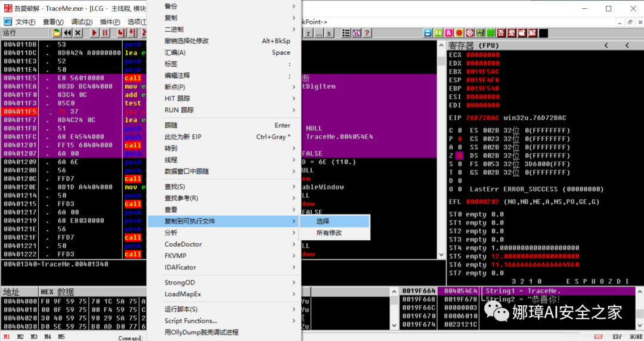Choose 所有修改 in the submenu
Viewport: 644px width, 341px height.
point(335,232)
